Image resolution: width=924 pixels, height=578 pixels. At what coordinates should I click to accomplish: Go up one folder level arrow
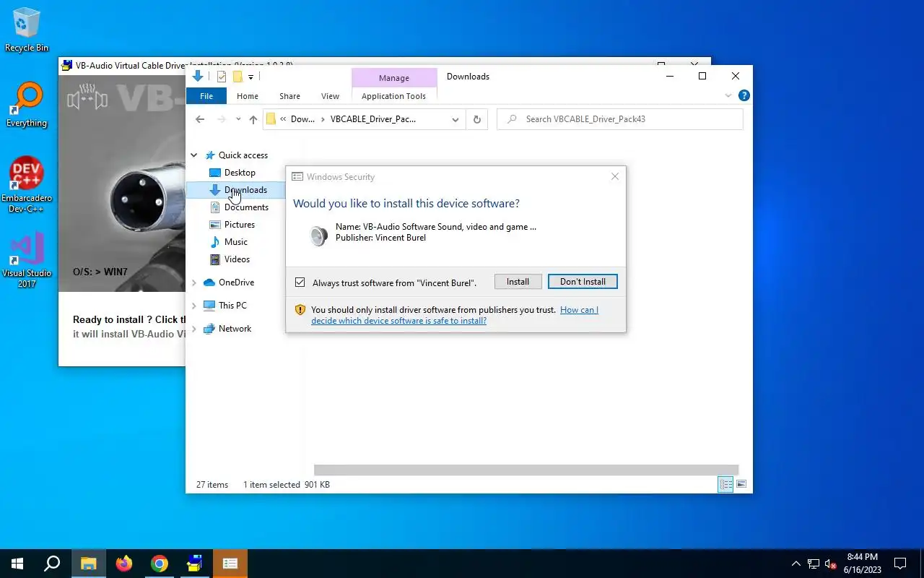coord(253,119)
